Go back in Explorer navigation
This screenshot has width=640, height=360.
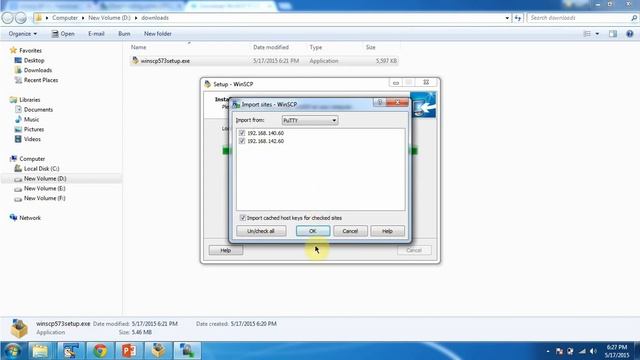(x=8, y=18)
